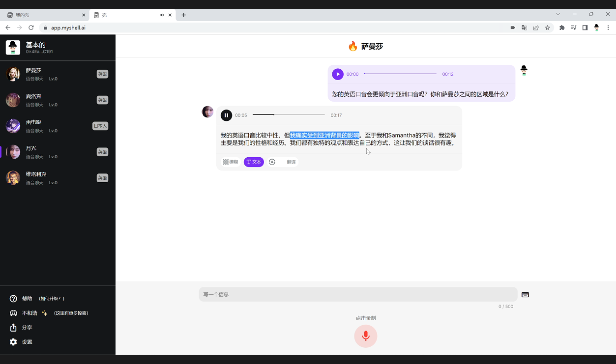
Task: Click the round A icon beside 文本
Action: [x=272, y=162]
